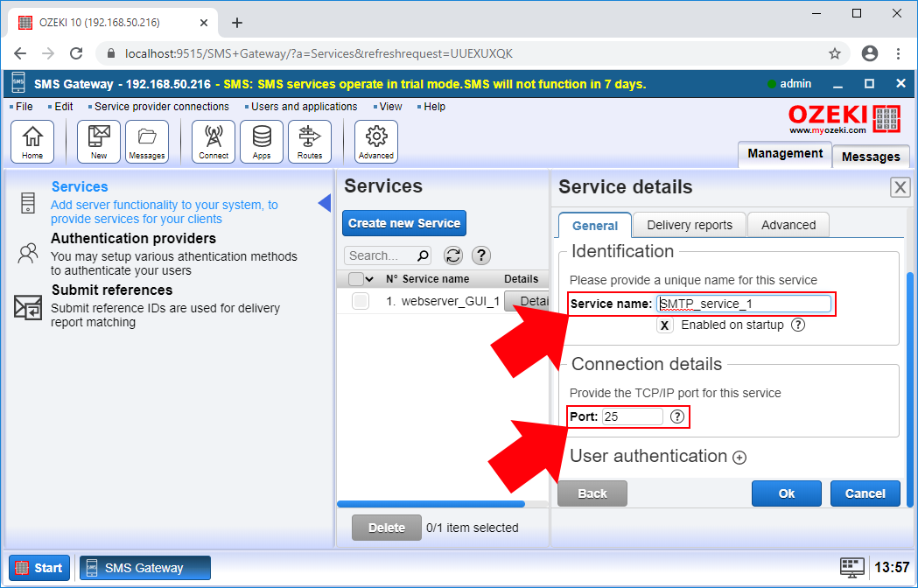Switch to the Management tab
This screenshot has height=588, width=918.
[x=785, y=153]
